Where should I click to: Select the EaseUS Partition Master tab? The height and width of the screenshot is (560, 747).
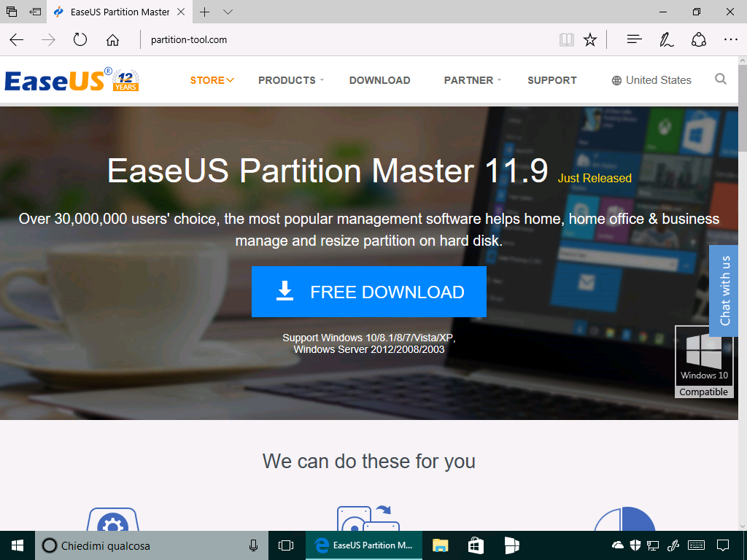(119, 12)
